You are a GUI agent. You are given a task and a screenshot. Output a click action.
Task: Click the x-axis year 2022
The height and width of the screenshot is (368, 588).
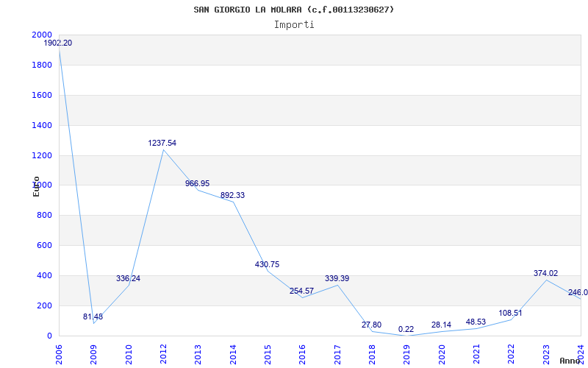click(x=512, y=355)
